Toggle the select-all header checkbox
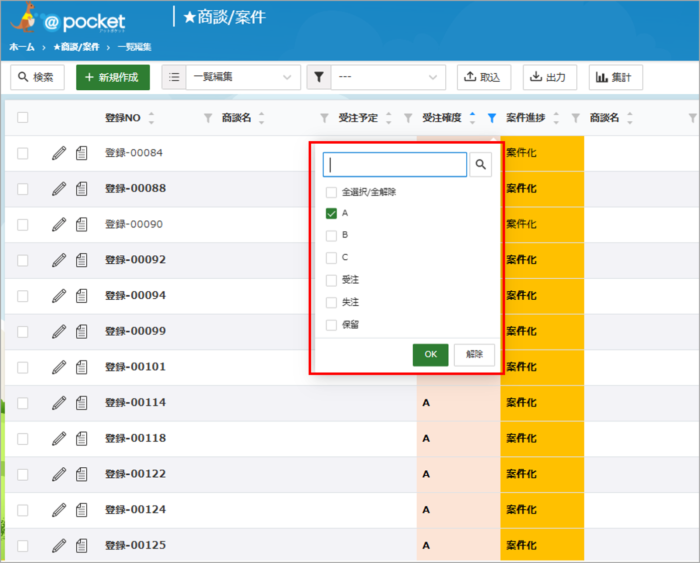The height and width of the screenshot is (563, 700). [23, 117]
